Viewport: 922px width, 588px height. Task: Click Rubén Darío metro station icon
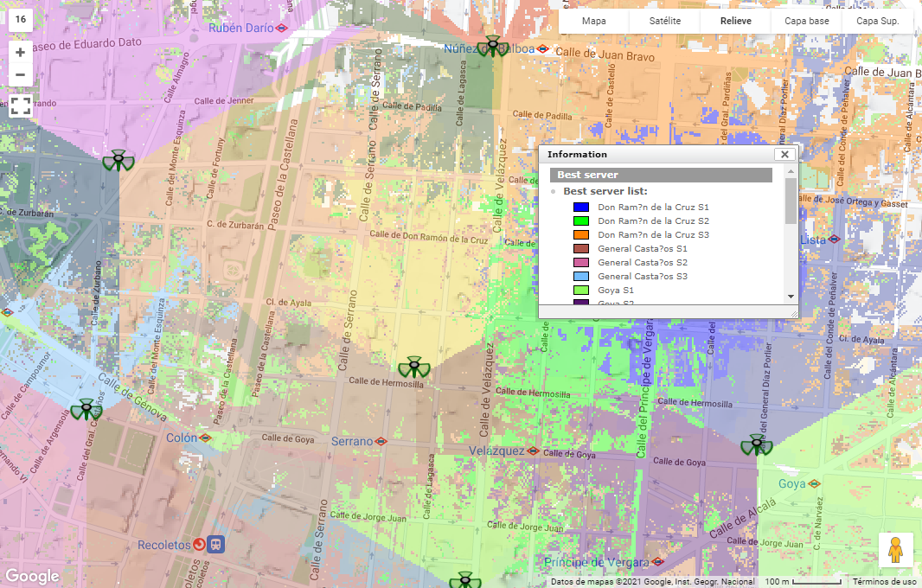tap(282, 28)
